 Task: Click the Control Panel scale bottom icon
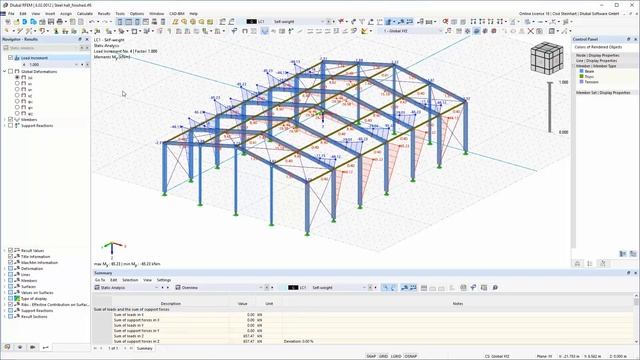tap(590, 264)
